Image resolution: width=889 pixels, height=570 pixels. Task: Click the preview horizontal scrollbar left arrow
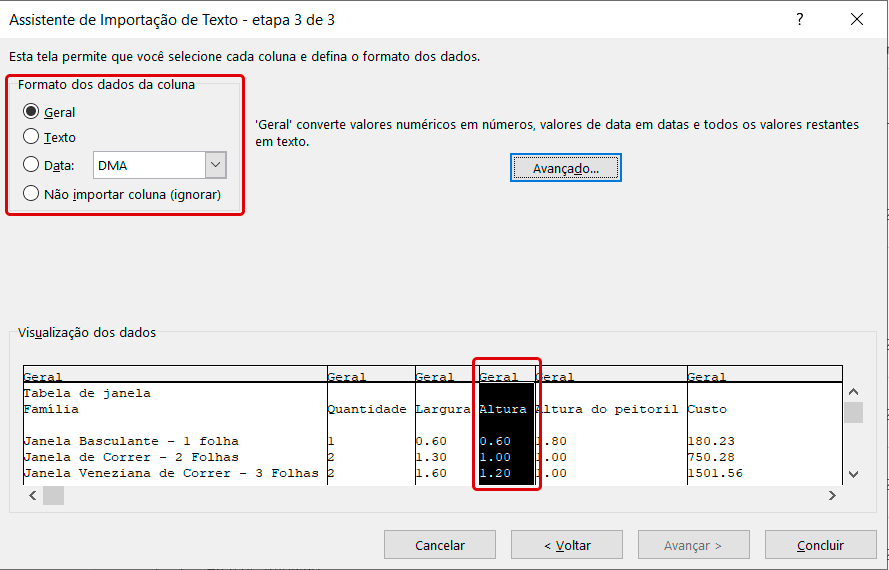(31, 495)
